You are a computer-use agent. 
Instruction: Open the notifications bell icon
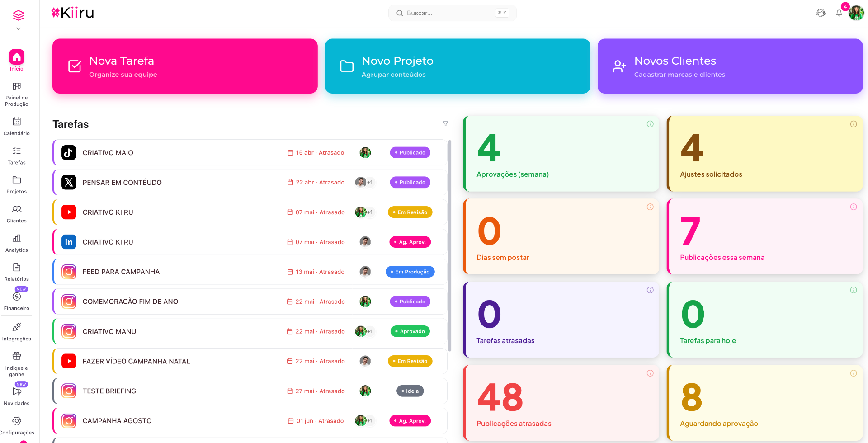click(839, 13)
